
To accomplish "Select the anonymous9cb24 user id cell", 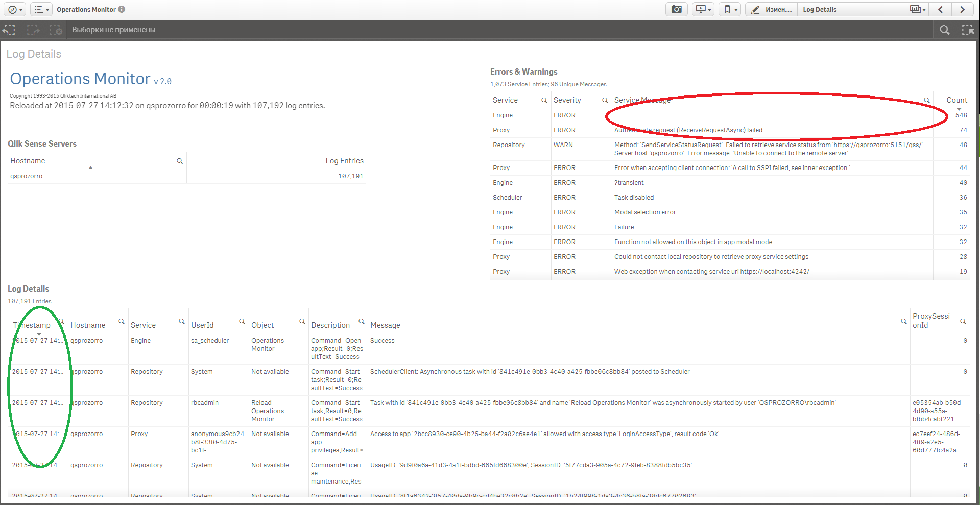I will (217, 442).
